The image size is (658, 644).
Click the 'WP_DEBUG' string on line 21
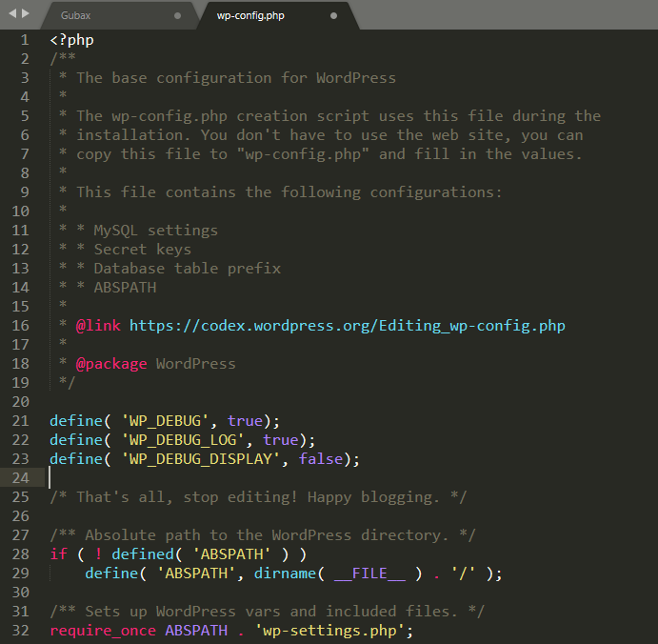tap(166, 421)
